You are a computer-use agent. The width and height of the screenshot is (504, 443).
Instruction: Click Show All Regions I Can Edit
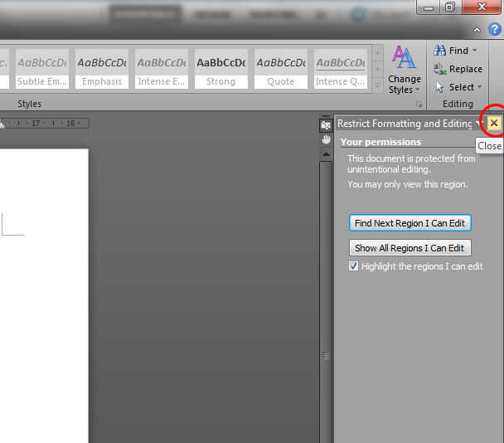tap(409, 248)
